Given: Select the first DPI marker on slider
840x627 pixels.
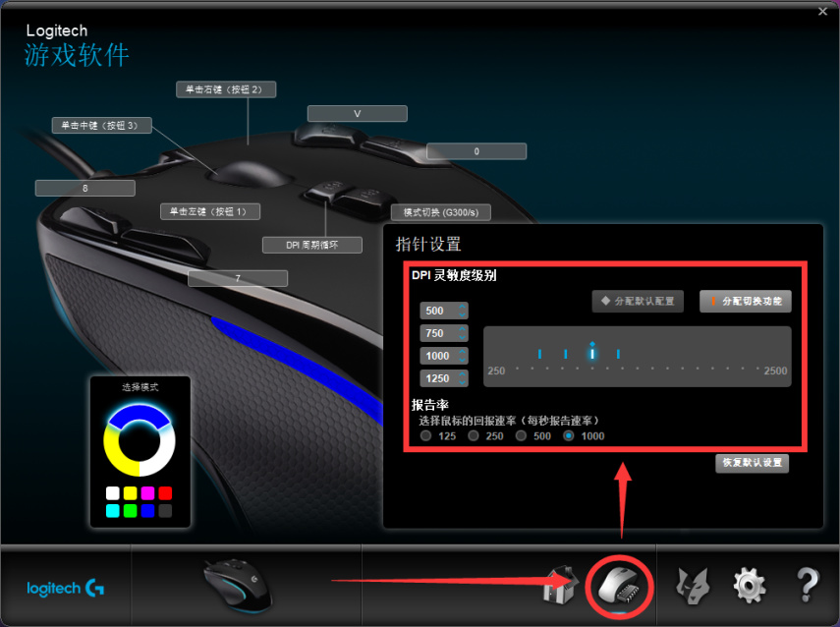Looking at the screenshot, I should coord(540,354).
